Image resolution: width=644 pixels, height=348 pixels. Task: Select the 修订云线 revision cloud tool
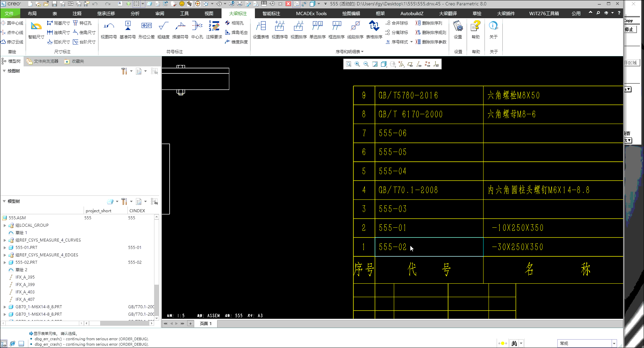click(12, 42)
